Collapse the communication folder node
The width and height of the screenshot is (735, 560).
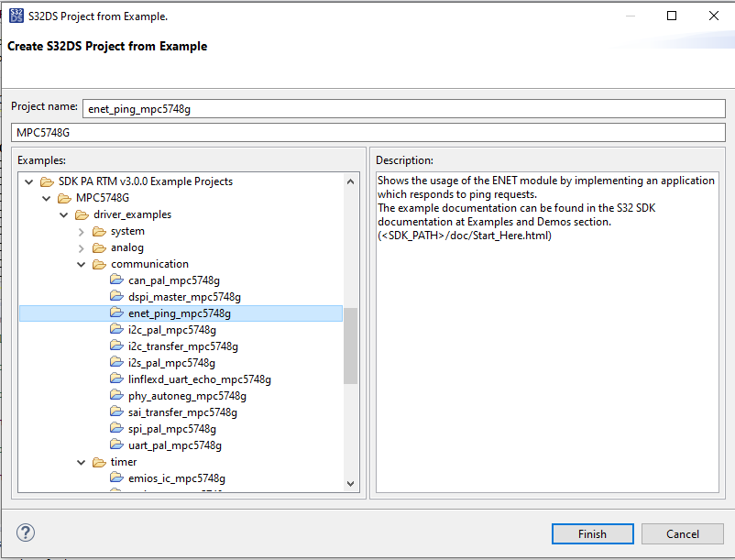(x=81, y=265)
